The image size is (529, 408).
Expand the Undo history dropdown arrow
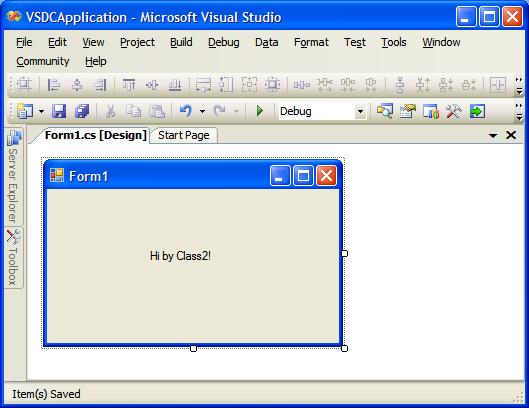pos(202,111)
